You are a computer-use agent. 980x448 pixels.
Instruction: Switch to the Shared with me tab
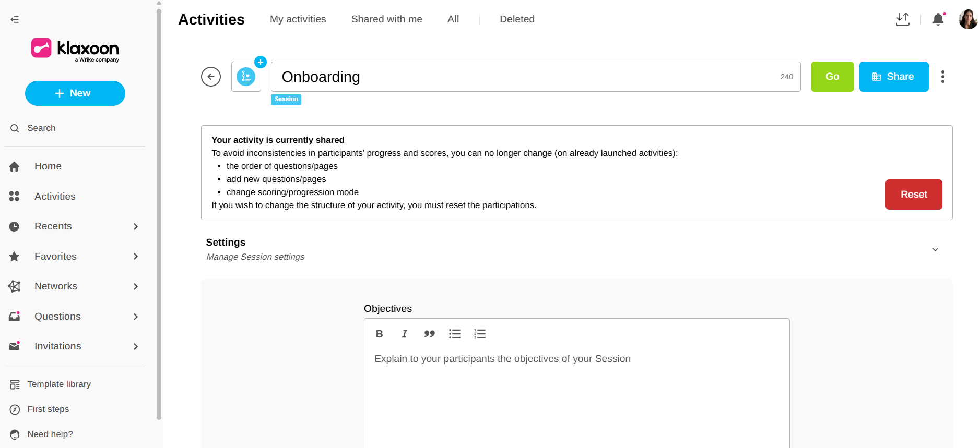coord(386,19)
